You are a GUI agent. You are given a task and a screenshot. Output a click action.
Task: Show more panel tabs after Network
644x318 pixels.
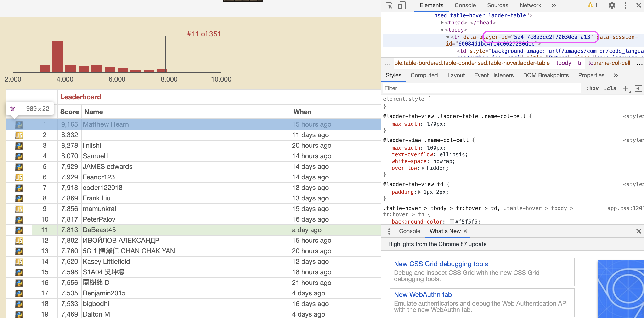coord(554,5)
